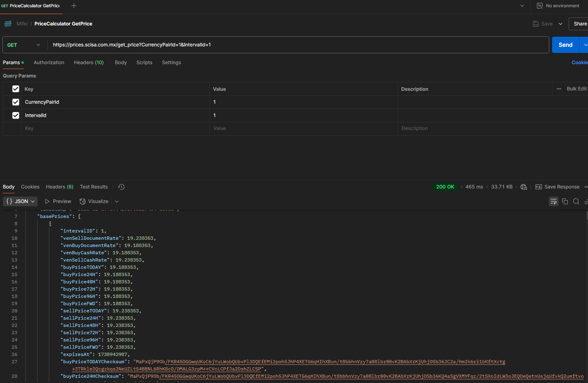Copy the response body to clipboard
This screenshot has height=383, width=588.
tap(565, 201)
